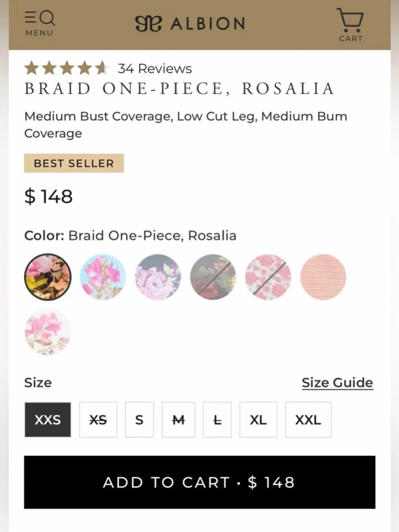Open the 34 Reviews link
399x532 pixels.
[155, 69]
